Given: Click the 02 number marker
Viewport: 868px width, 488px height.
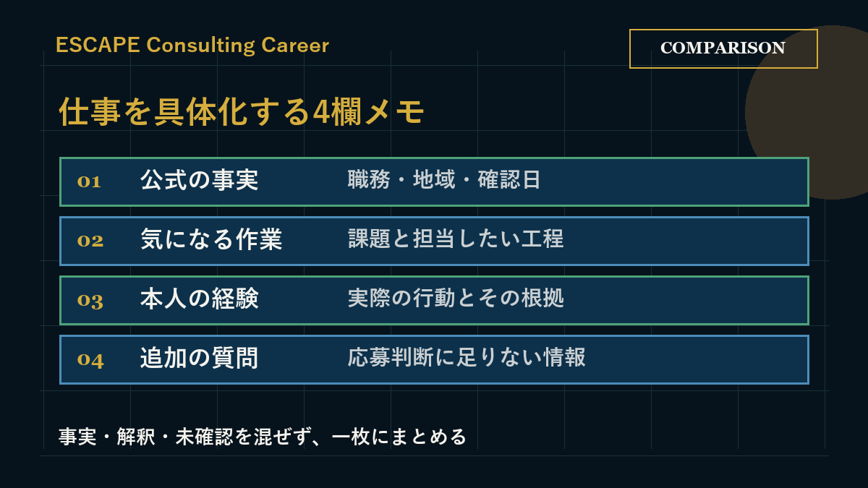Looking at the screenshot, I should pyautogui.click(x=90, y=241).
